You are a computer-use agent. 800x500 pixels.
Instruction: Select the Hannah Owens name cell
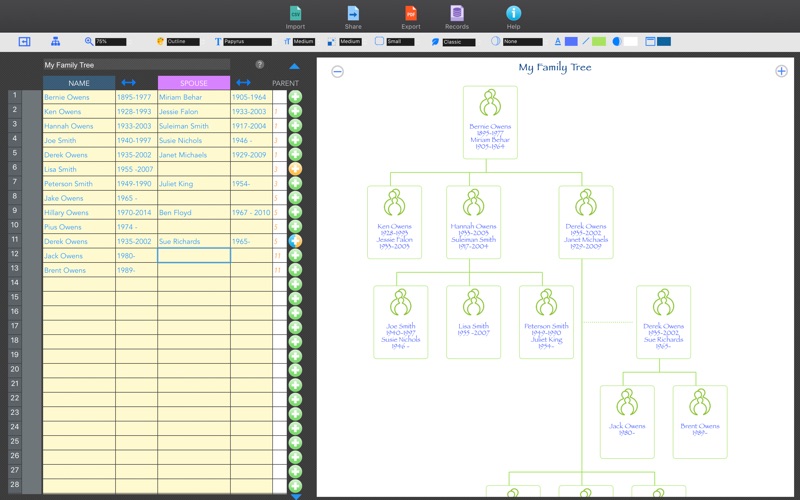[79, 126]
